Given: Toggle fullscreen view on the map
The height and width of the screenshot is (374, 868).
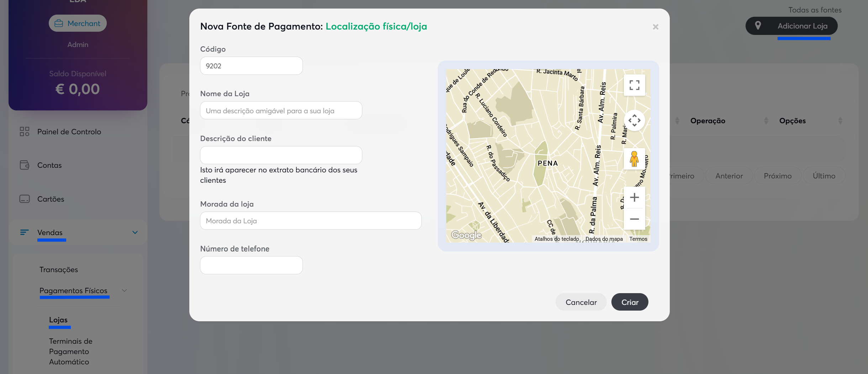Looking at the screenshot, I should tap(634, 85).
